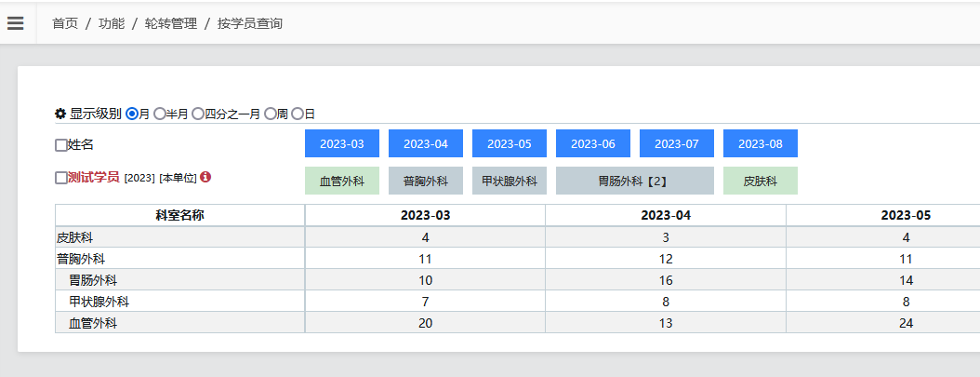Viewport: 980px width, 377px height.
Task: Click value 3 in the 皮肤科 row
Action: point(666,237)
